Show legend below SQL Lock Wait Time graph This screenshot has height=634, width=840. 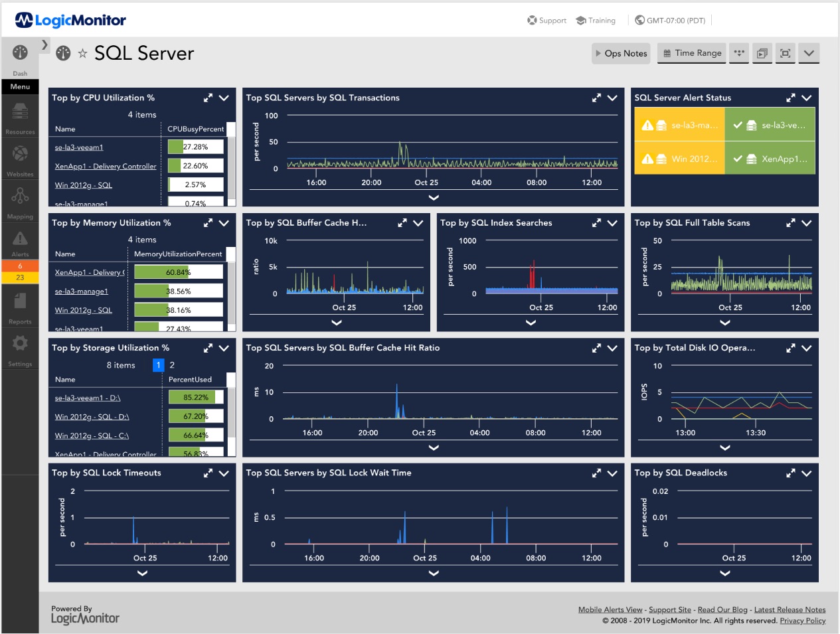point(434,573)
